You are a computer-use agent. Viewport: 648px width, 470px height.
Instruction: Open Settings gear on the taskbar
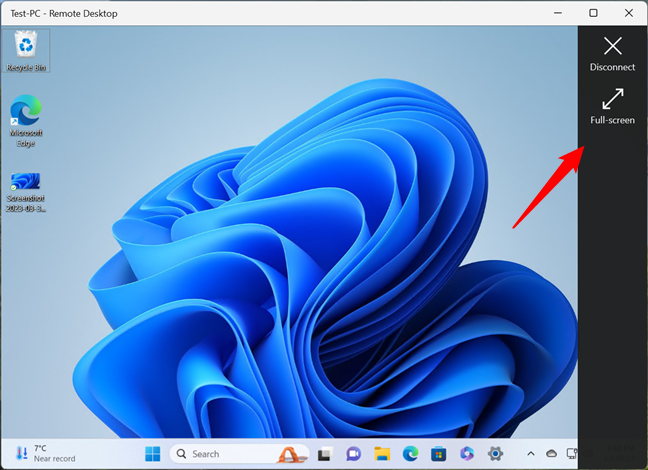494,454
